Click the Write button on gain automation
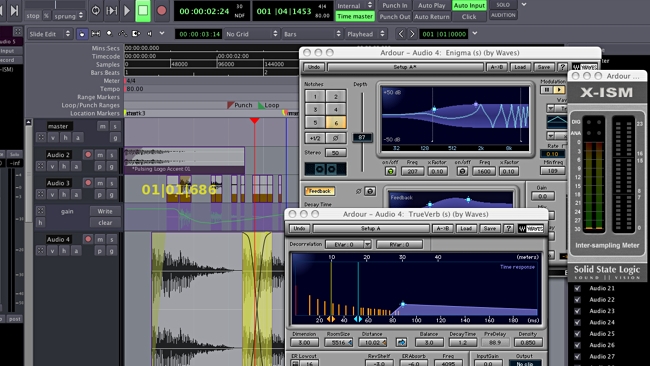650x366 pixels. [x=105, y=211]
